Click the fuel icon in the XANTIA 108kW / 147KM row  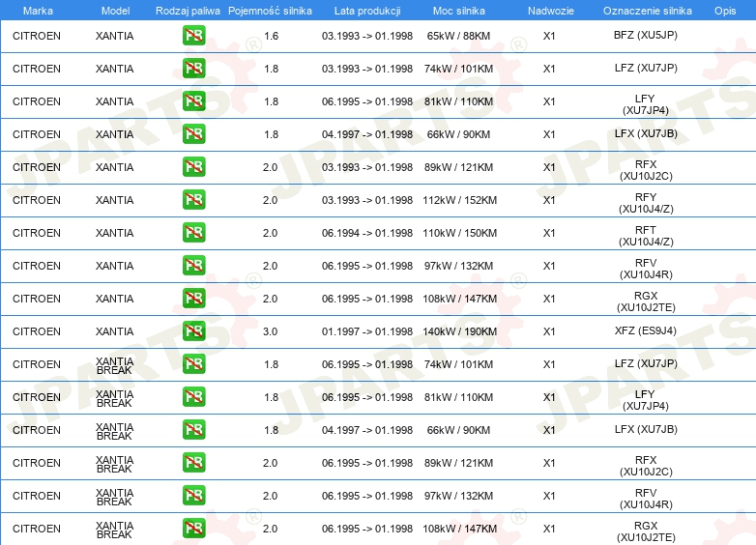pos(193,299)
